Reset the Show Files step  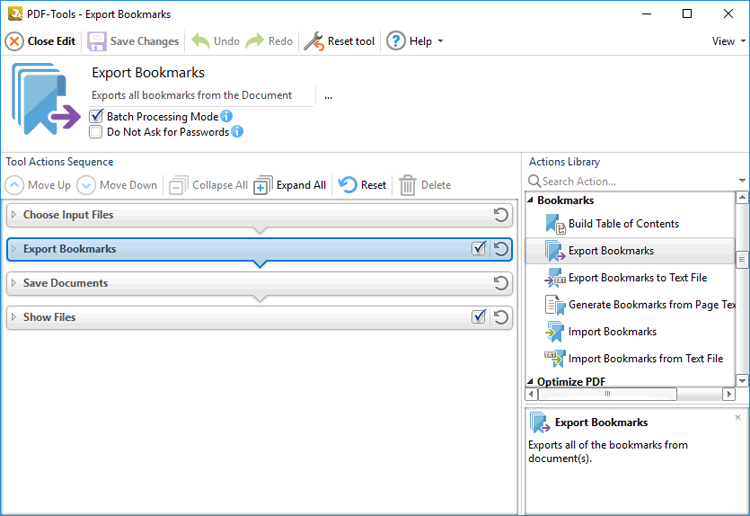[x=501, y=318]
